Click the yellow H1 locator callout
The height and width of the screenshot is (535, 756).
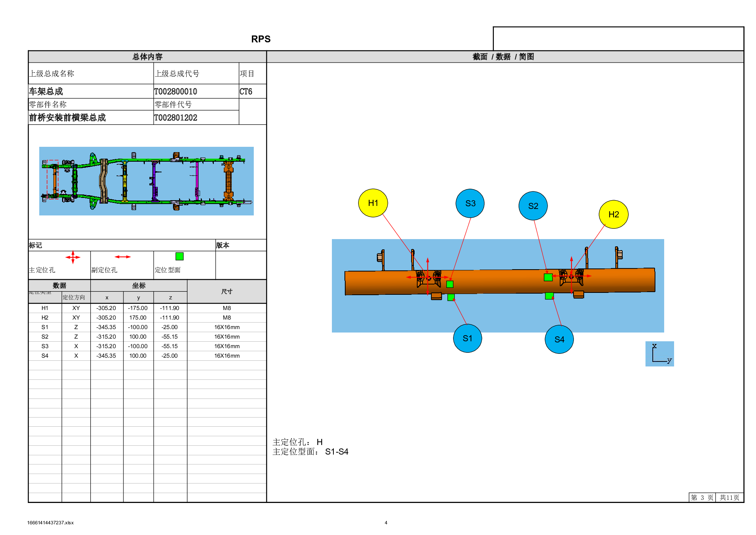[x=373, y=203]
